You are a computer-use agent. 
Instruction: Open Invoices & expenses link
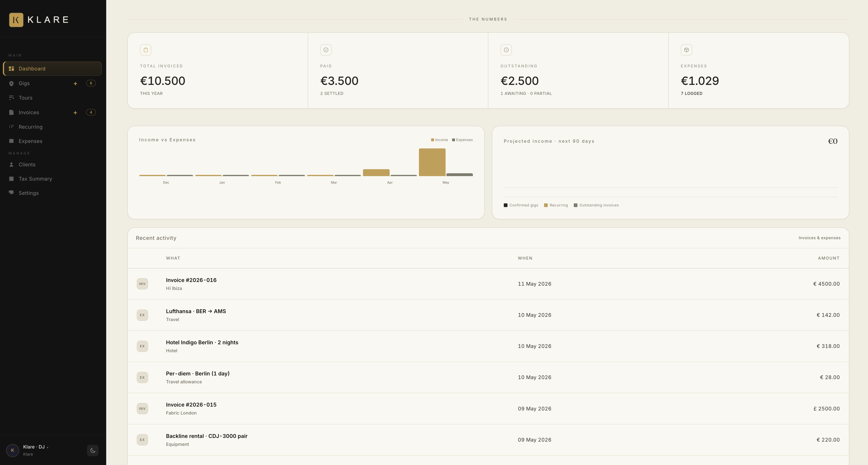coord(820,238)
